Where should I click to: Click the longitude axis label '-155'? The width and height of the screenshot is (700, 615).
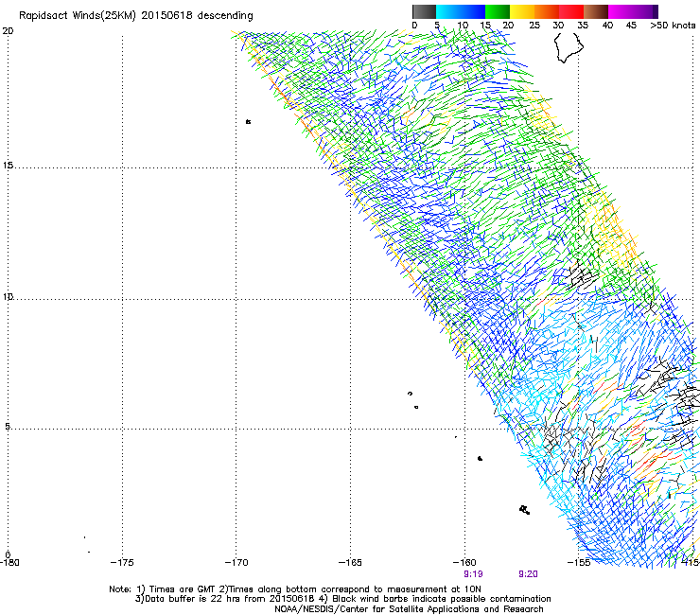coord(579,562)
